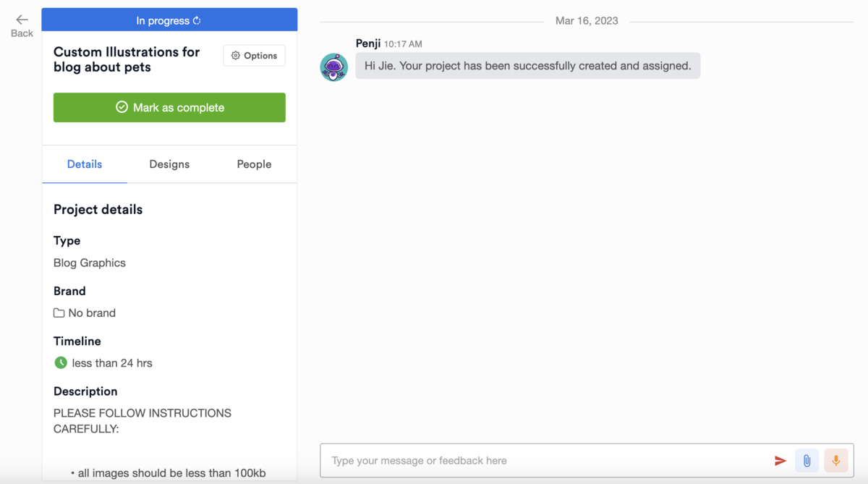Click the checkmark icon on Mark as complete

(122, 108)
